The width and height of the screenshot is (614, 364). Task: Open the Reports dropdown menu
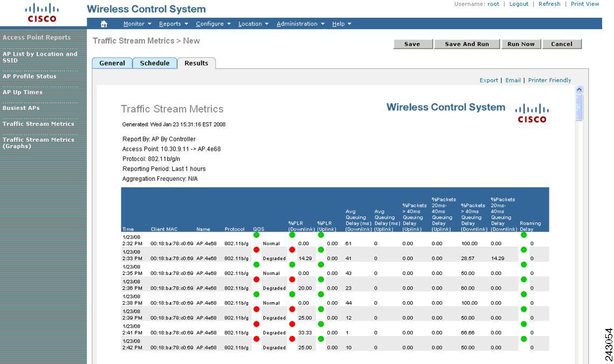(x=174, y=24)
